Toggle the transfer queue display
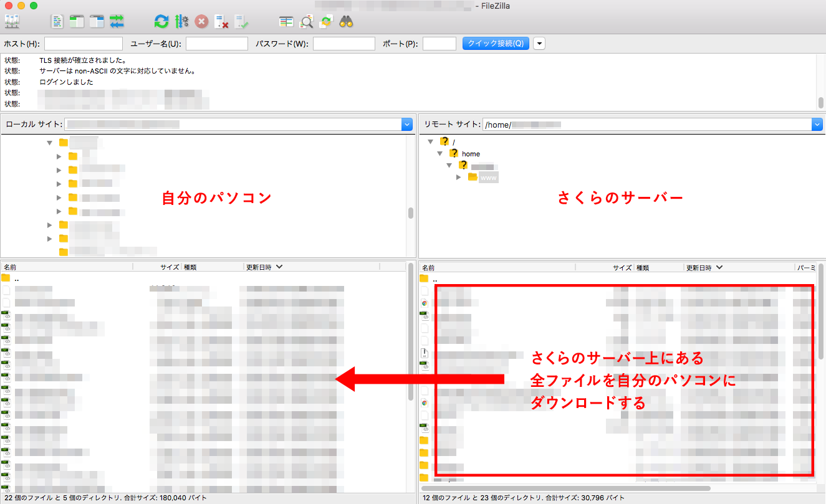 (x=117, y=22)
